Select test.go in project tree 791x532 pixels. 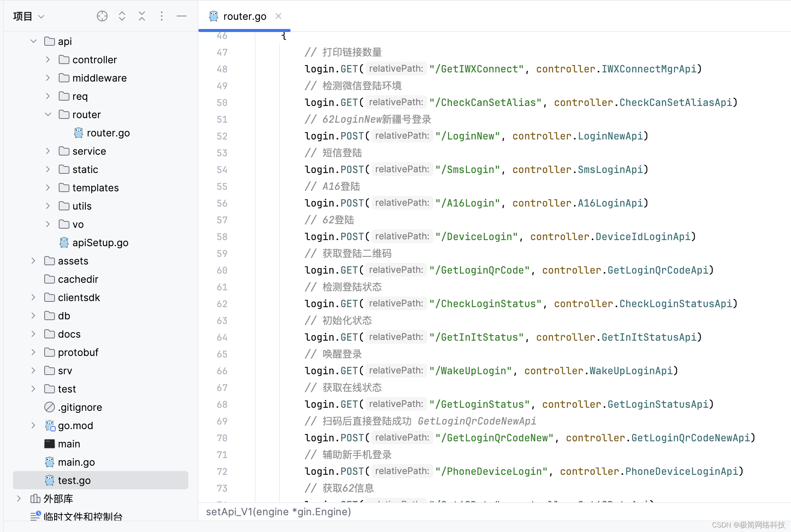[x=74, y=480]
